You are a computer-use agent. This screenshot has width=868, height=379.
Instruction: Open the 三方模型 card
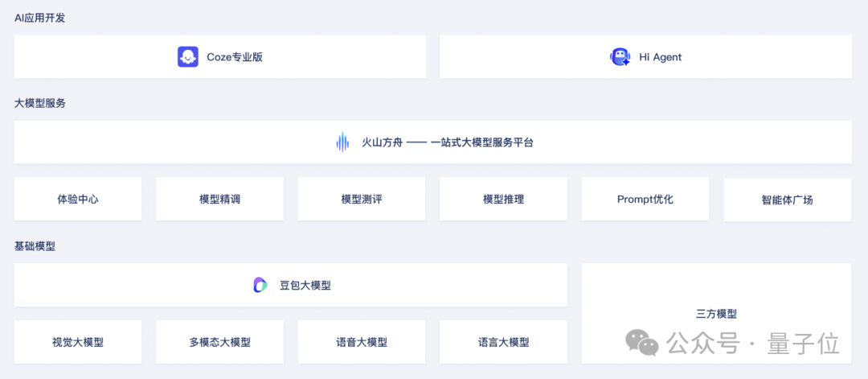pos(716,314)
